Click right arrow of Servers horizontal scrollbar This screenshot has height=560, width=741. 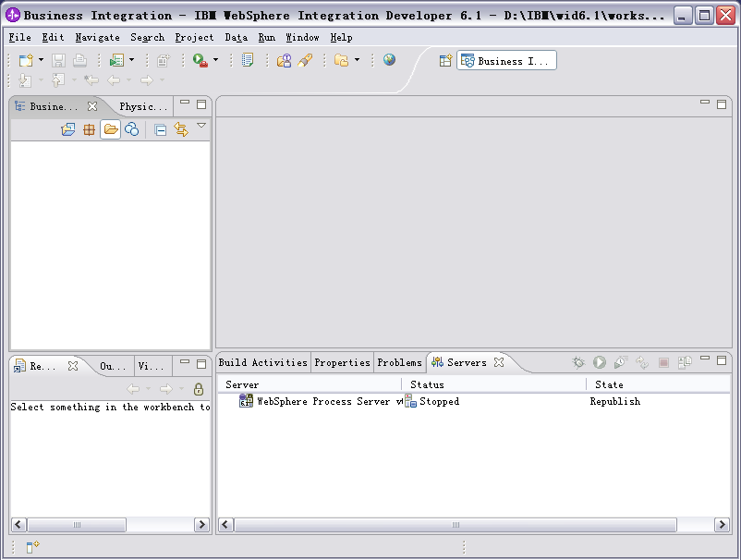[x=722, y=525]
